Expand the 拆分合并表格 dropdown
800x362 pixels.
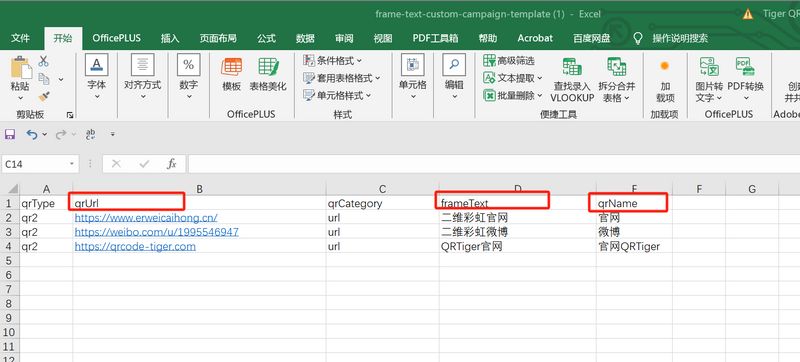(627, 98)
